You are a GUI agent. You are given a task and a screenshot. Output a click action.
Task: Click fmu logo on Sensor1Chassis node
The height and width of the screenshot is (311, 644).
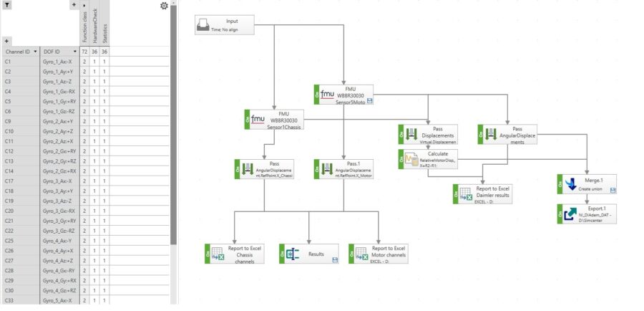click(x=258, y=119)
